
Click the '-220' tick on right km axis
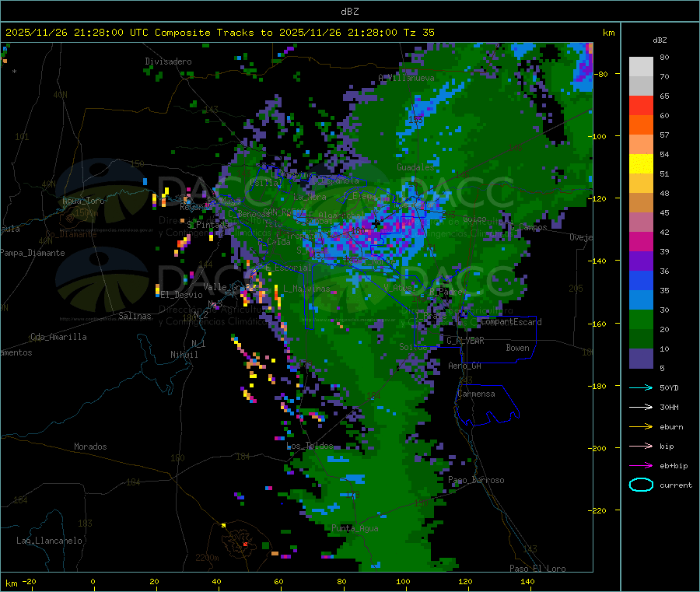598,511
